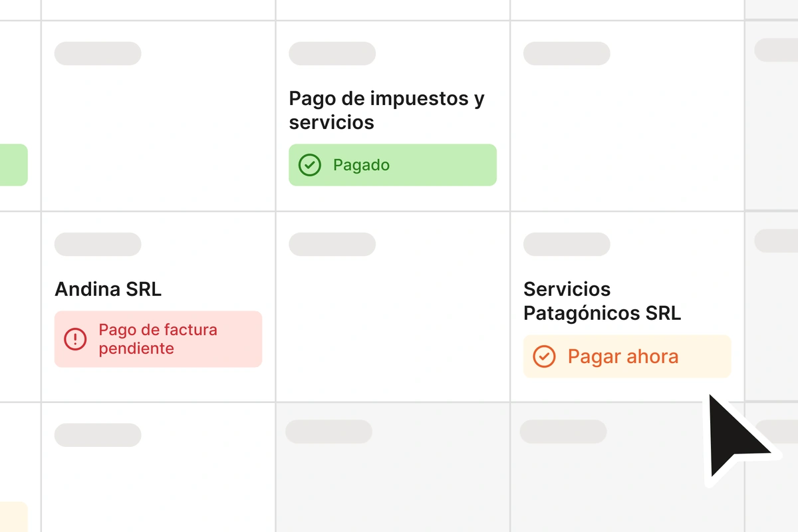Click the orange check icon beside Pagar ahora
Viewport: 798px width, 532px height.
point(544,356)
